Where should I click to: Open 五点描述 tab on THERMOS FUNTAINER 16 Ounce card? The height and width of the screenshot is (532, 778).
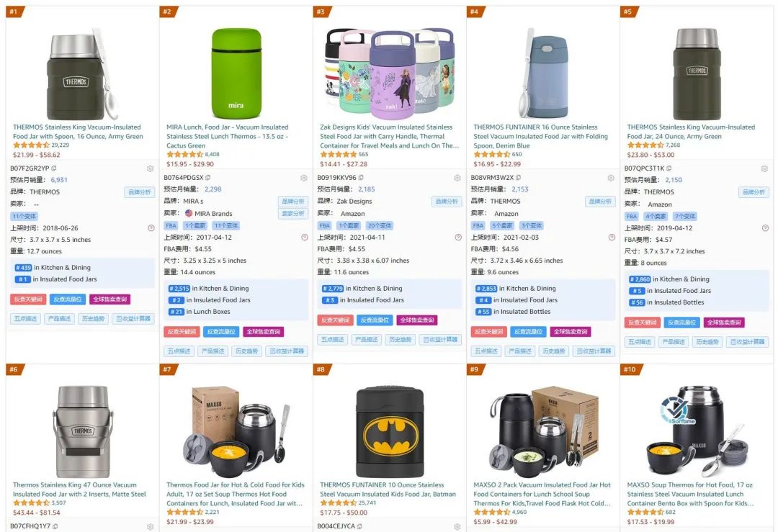click(486, 351)
